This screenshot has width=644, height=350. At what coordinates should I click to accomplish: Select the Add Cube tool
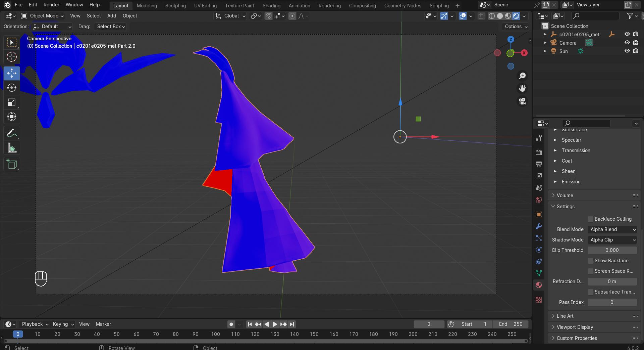pos(12,164)
